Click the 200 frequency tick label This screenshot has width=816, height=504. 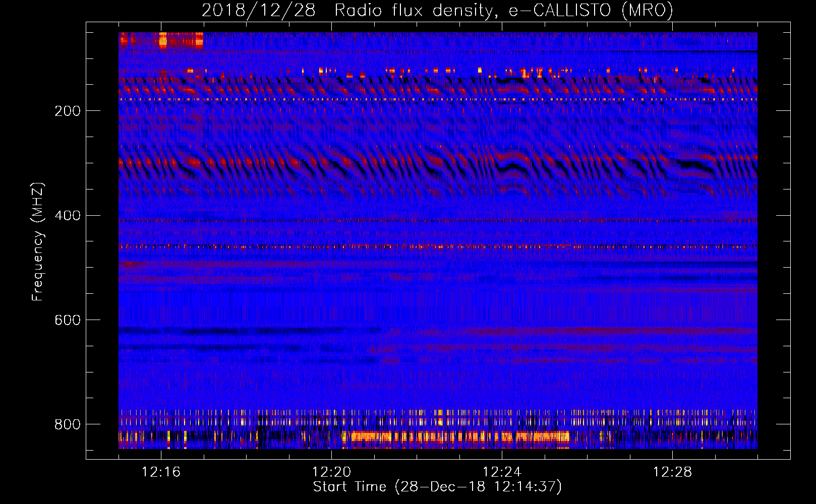point(68,111)
